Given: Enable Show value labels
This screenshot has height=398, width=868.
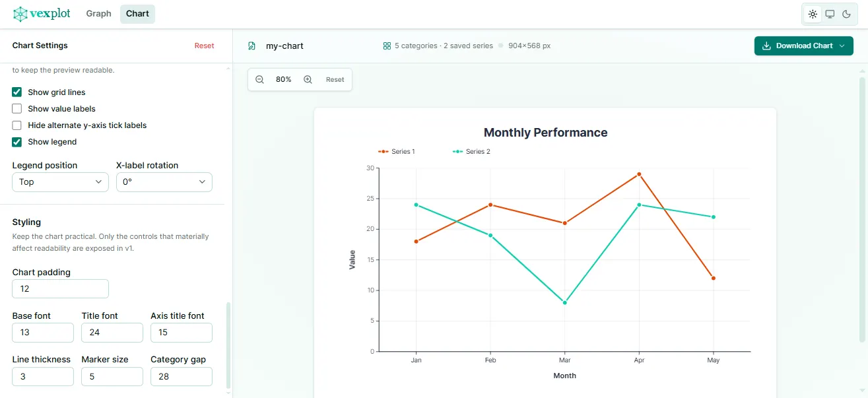Looking at the screenshot, I should coord(16,108).
